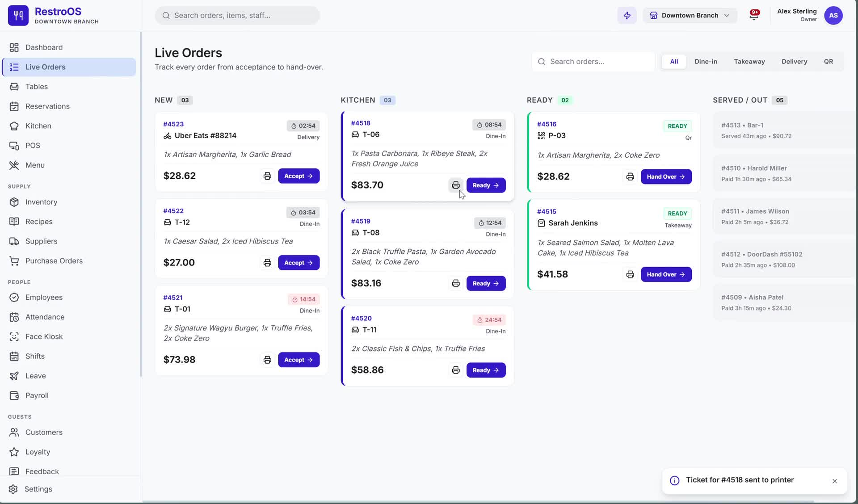This screenshot has height=504, width=858.
Task: Open Inventory under Supply
Action: (69, 202)
